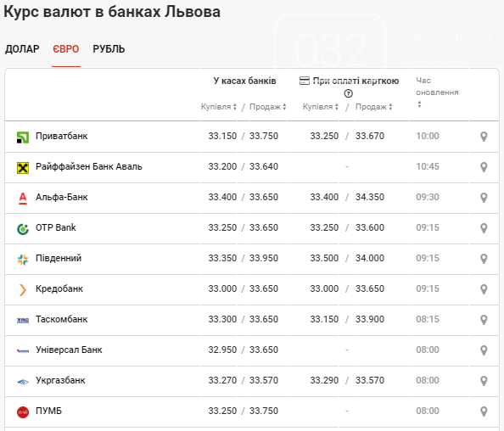Click Райффайзен cash sell rate 33.640

(x=264, y=167)
